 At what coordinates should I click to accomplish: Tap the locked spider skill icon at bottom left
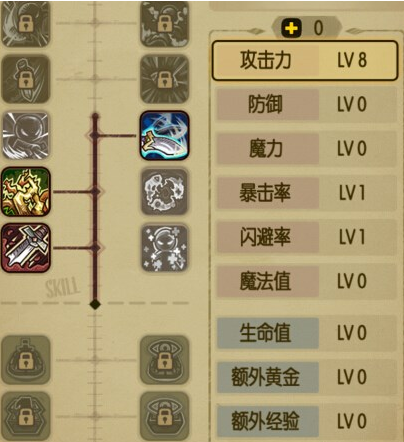[26, 416]
